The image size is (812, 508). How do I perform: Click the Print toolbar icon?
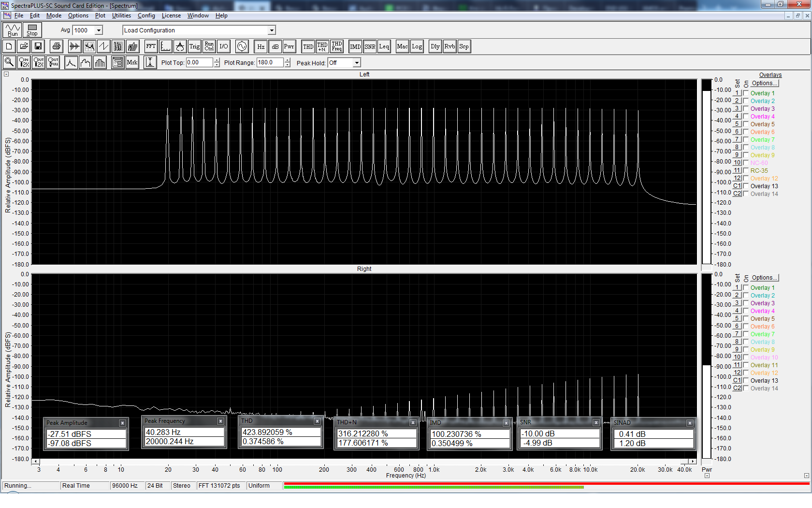click(57, 46)
